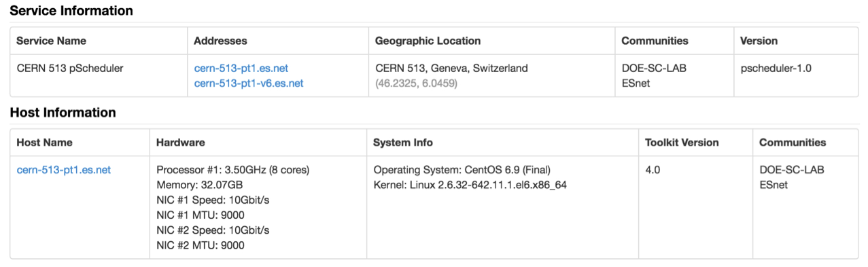Viewport: 868px width, 267px height.
Task: Click the CERN 513 pScheduler service name
Action: (x=70, y=68)
